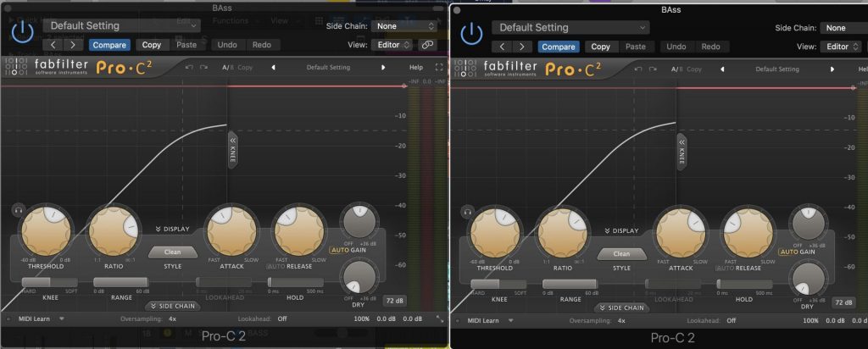Viewport: 868px width, 349px height.
Task: Load previous preset arrow in right Pro-C 2
Action: point(722,69)
